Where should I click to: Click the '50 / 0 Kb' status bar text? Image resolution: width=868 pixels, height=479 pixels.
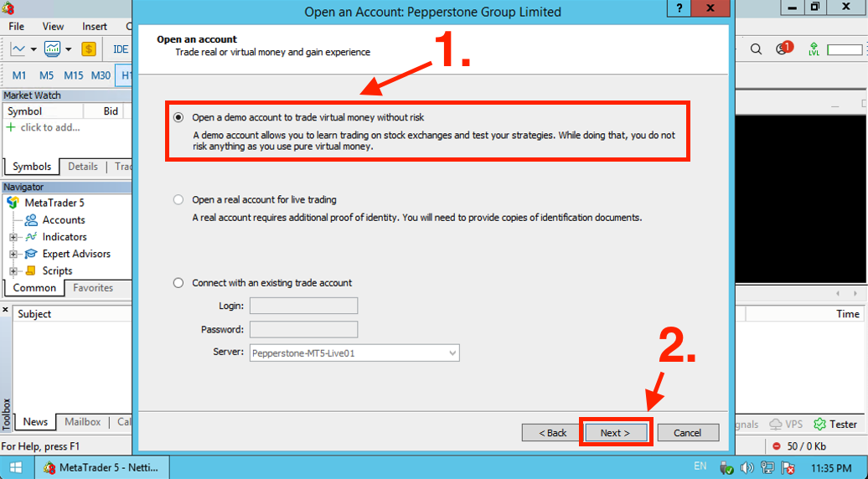coord(807,446)
